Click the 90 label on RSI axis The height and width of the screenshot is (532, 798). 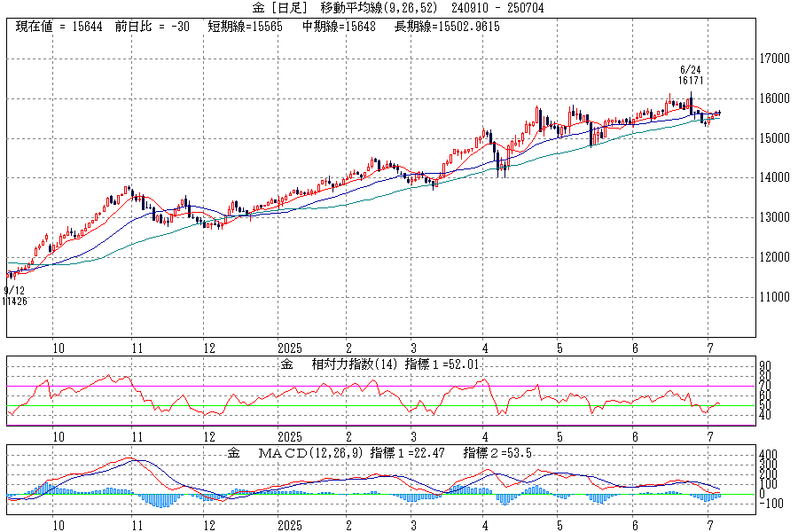765,366
